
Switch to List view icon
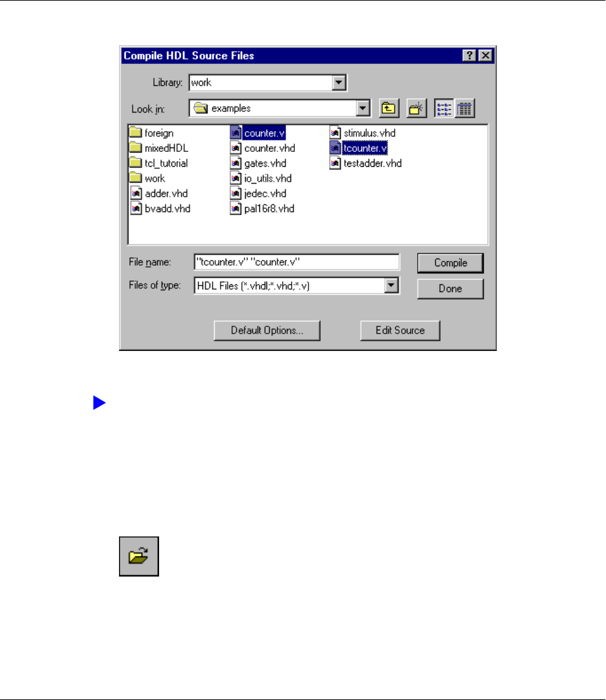444,109
